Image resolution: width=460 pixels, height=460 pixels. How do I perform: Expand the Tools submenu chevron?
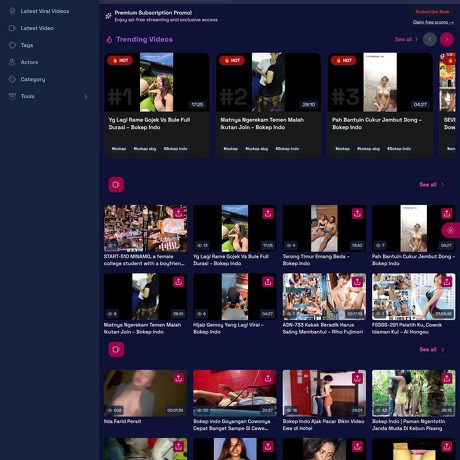85,96
